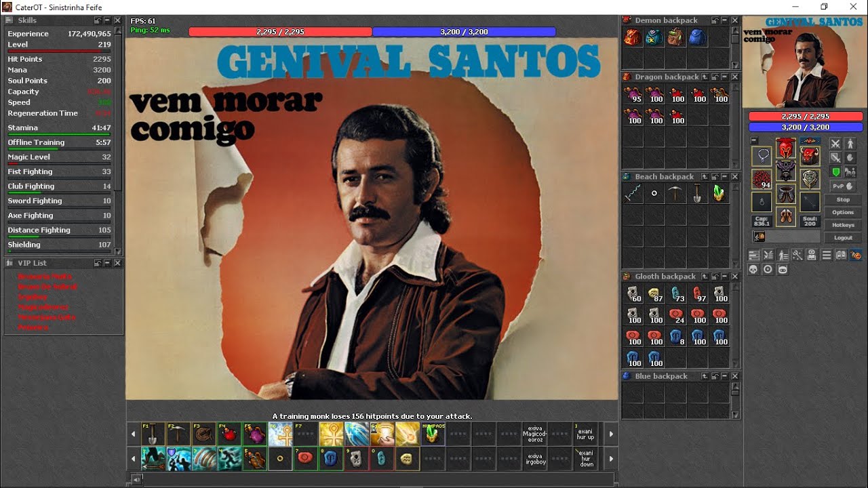868x488 pixels.
Task: Click the boots equipment slot
Action: [x=786, y=216]
